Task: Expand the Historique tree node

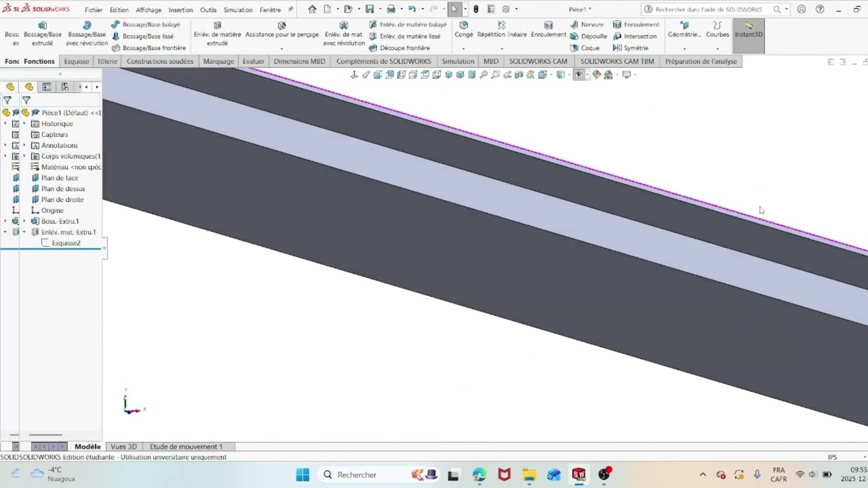Action: pos(24,123)
